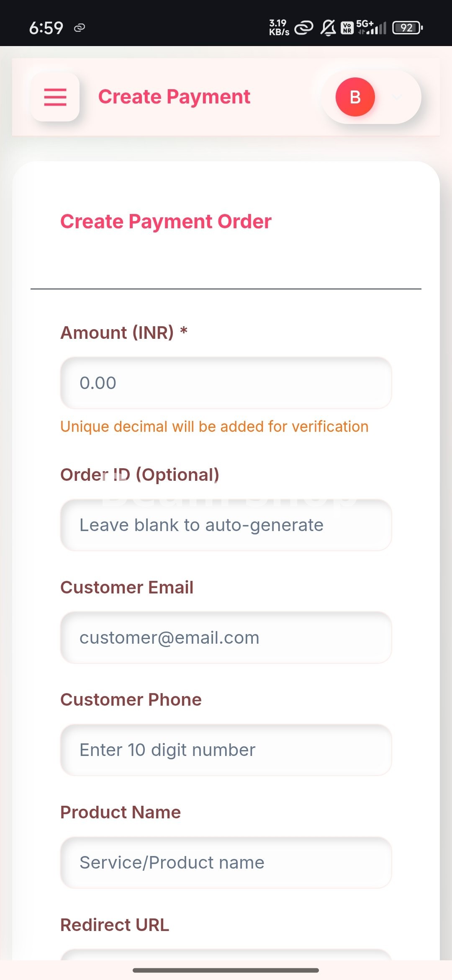Tap the home gesture bar at the bottom
This screenshot has height=980, width=452.
pyautogui.click(x=226, y=970)
